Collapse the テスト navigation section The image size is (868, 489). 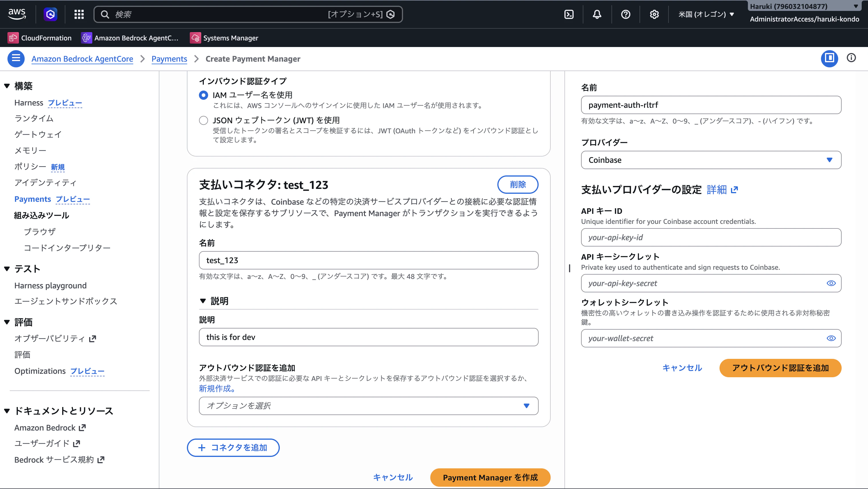click(x=7, y=269)
